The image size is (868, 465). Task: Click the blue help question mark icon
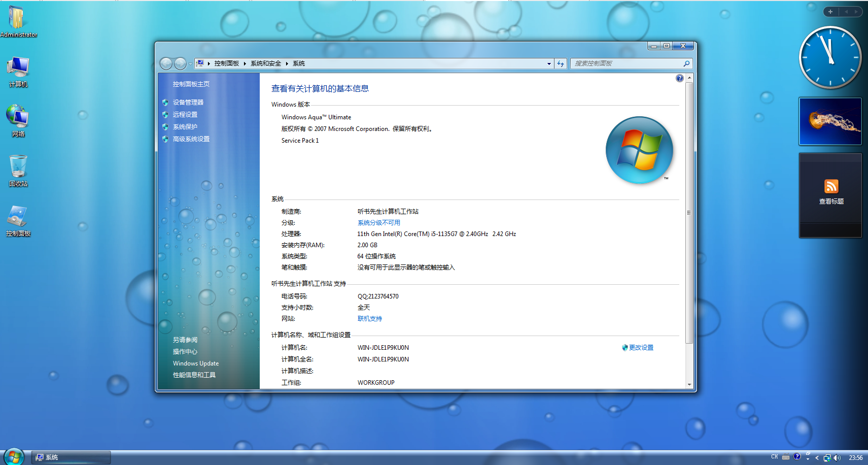tap(679, 78)
